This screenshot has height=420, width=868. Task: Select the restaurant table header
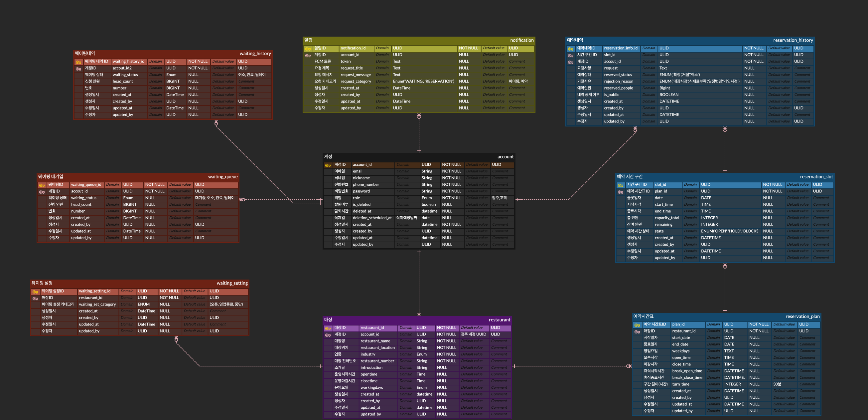[417, 319]
